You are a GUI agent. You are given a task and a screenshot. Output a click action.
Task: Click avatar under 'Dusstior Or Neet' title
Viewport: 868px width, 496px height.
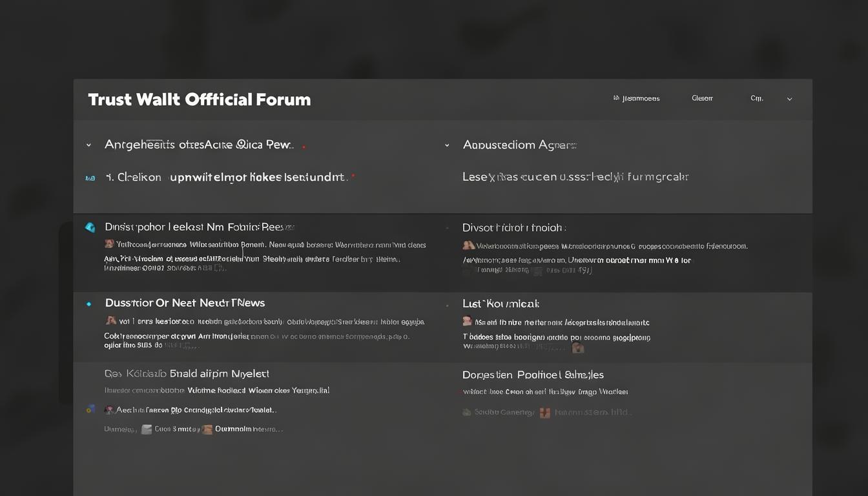point(110,320)
